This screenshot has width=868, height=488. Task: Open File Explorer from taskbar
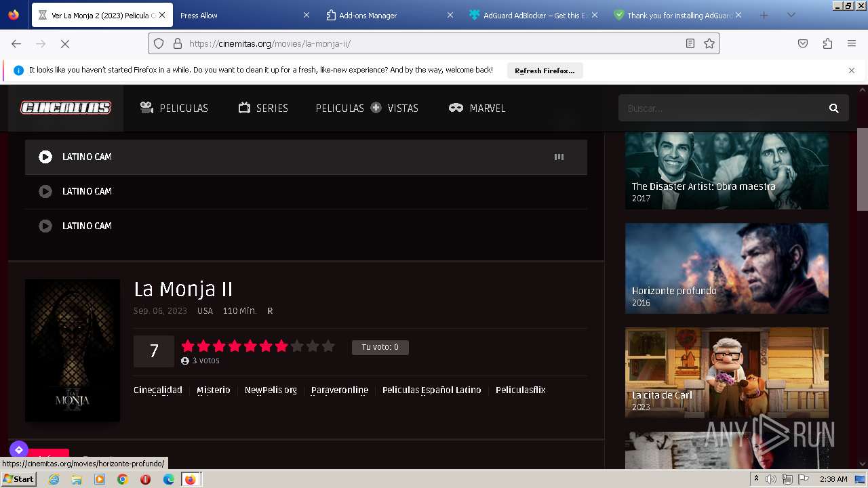[x=77, y=479]
